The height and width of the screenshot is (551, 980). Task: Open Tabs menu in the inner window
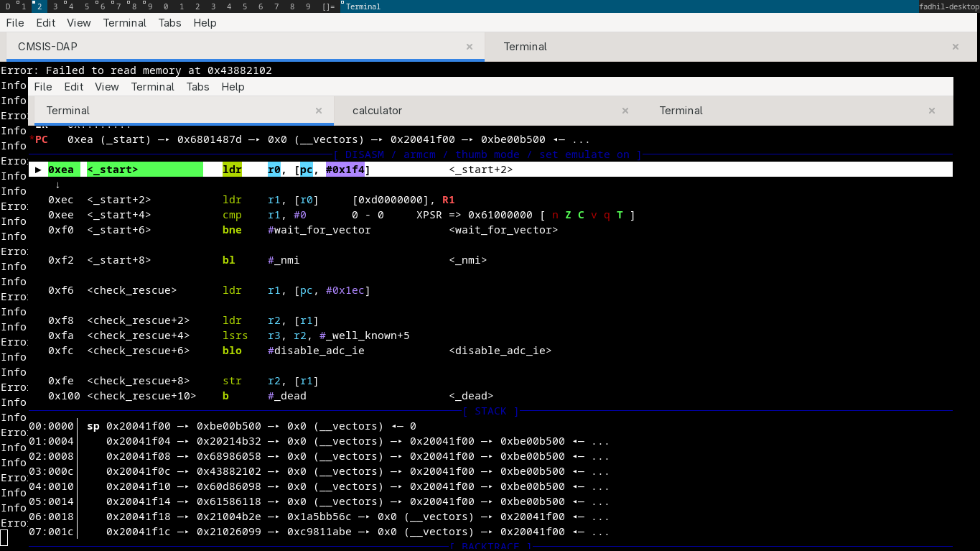[x=197, y=87]
